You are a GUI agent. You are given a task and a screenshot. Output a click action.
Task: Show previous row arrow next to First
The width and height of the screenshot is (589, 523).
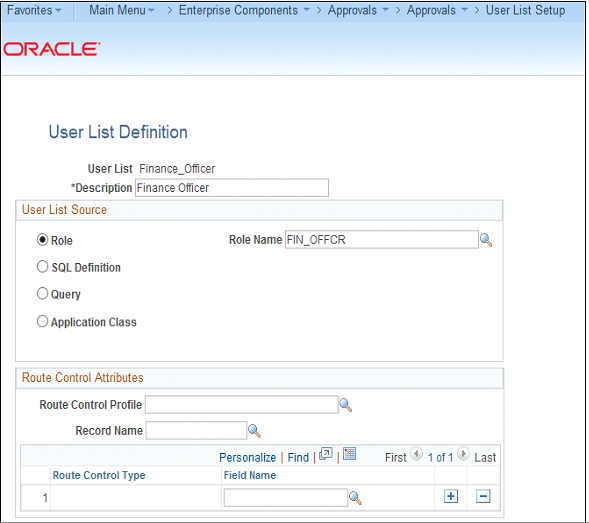(416, 453)
